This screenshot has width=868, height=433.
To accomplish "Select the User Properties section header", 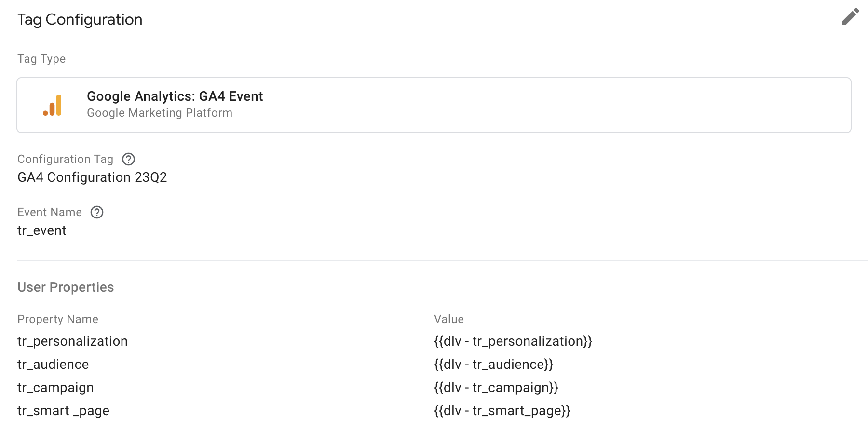I will 66,287.
